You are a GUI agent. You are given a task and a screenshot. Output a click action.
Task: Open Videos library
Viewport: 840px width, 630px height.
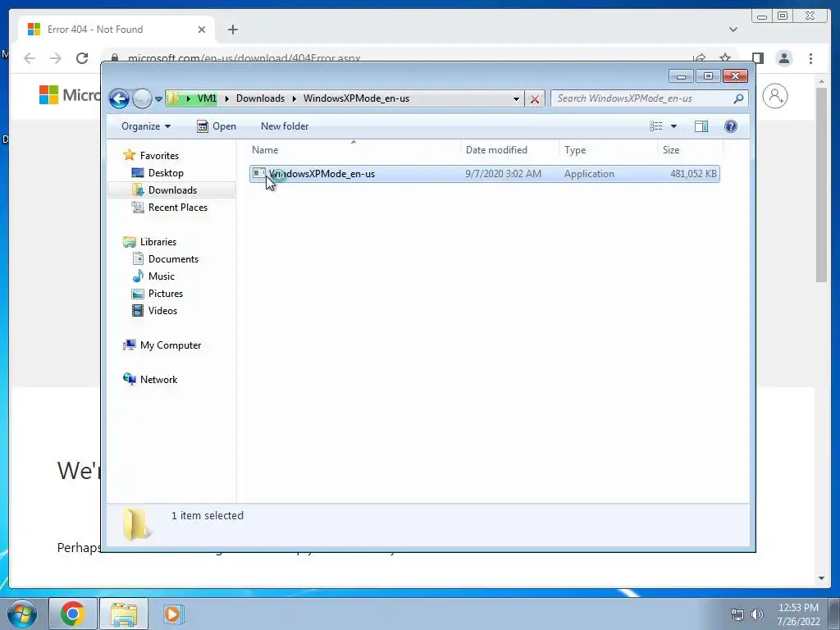point(162,311)
